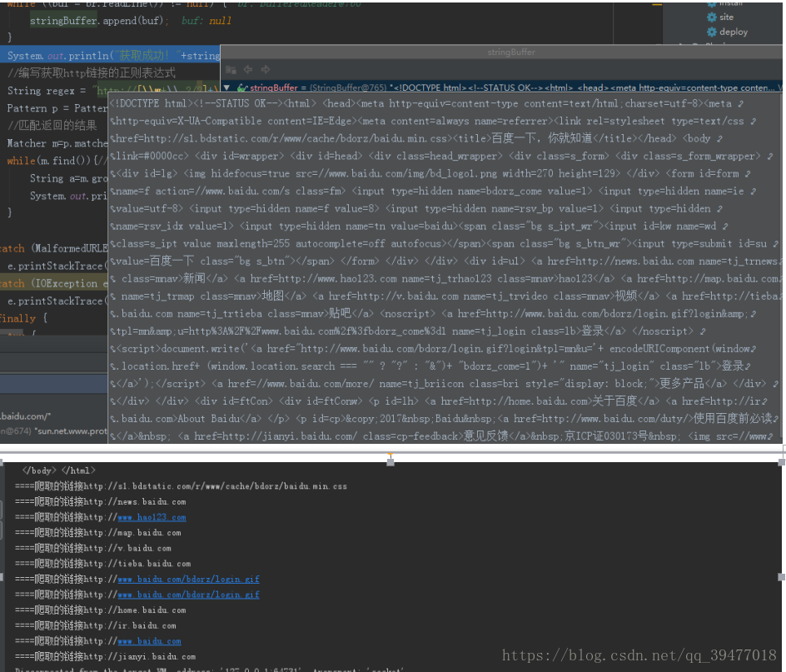Select the stringBuffer variable row
This screenshot has width=786, height=672.
click(x=501, y=87)
